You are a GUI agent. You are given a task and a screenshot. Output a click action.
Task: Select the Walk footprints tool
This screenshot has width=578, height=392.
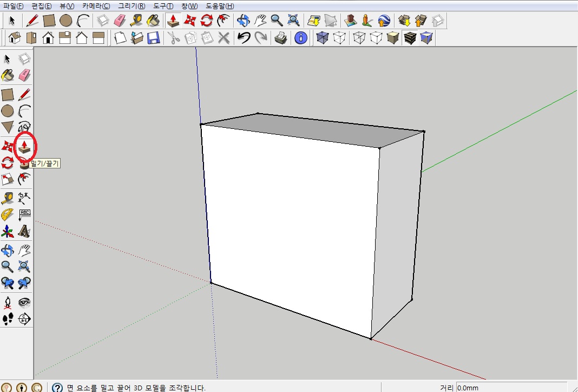(x=8, y=319)
